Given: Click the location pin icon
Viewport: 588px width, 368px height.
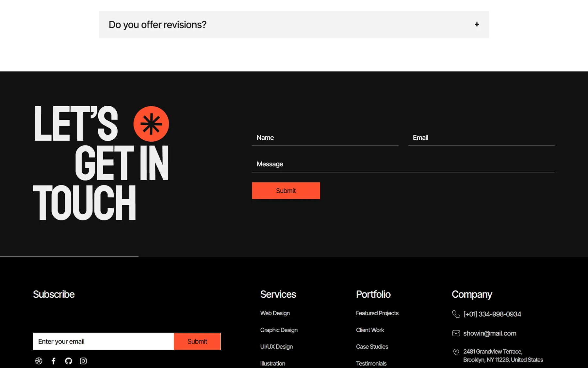Looking at the screenshot, I should click(x=456, y=352).
